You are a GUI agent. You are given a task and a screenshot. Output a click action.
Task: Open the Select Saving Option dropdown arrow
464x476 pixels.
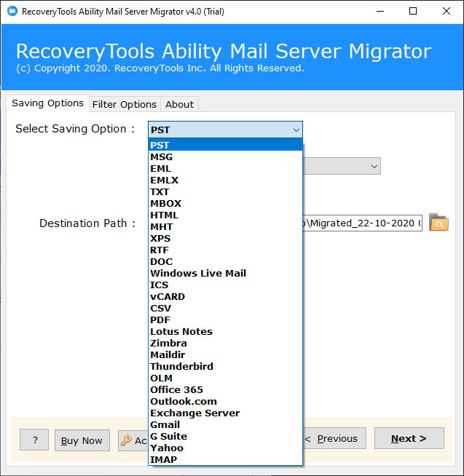(296, 130)
